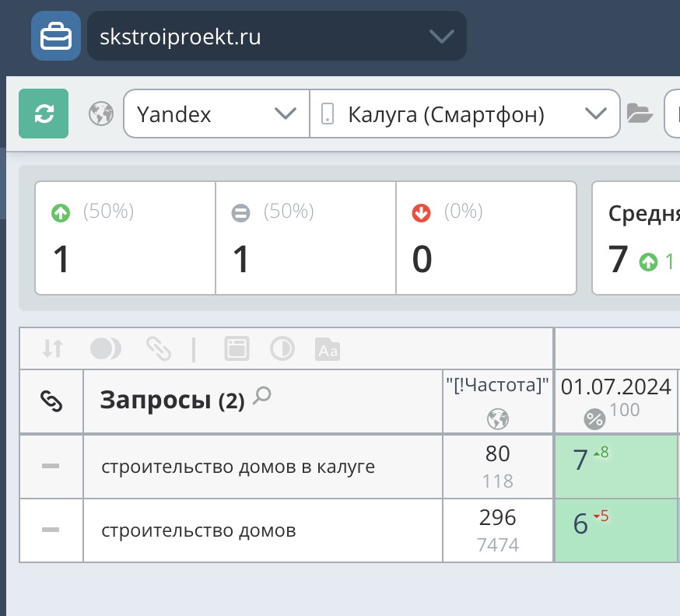Click the query строительство домов
The image size is (680, 616).
[198, 531]
